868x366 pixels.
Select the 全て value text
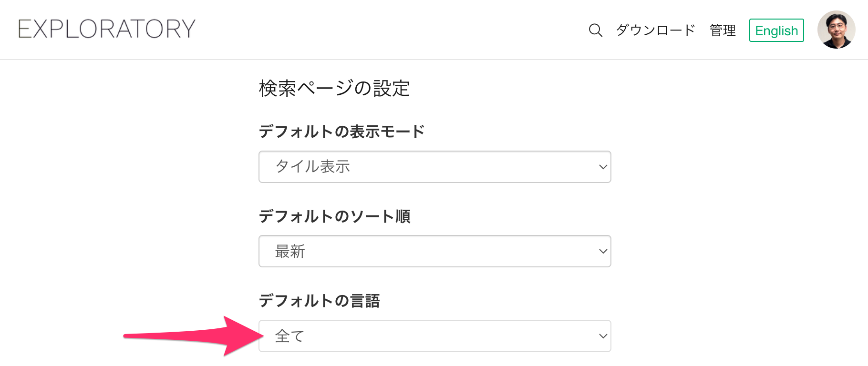click(x=289, y=336)
